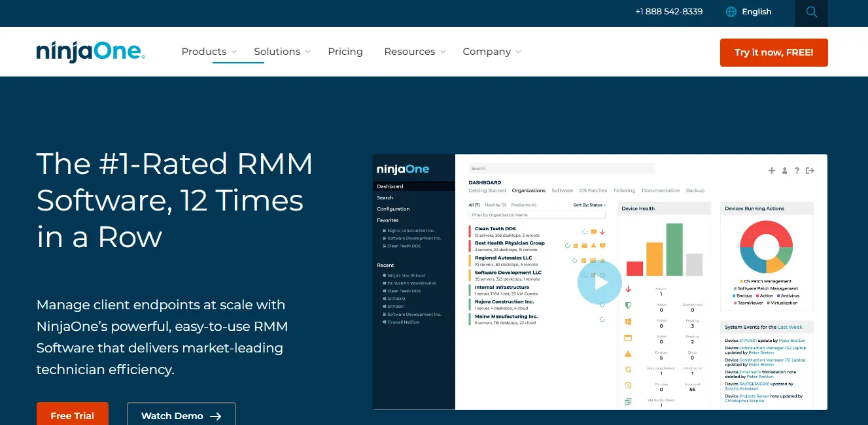Go to the Pricing page
Image resolution: width=868 pixels, height=425 pixels.
[345, 52]
